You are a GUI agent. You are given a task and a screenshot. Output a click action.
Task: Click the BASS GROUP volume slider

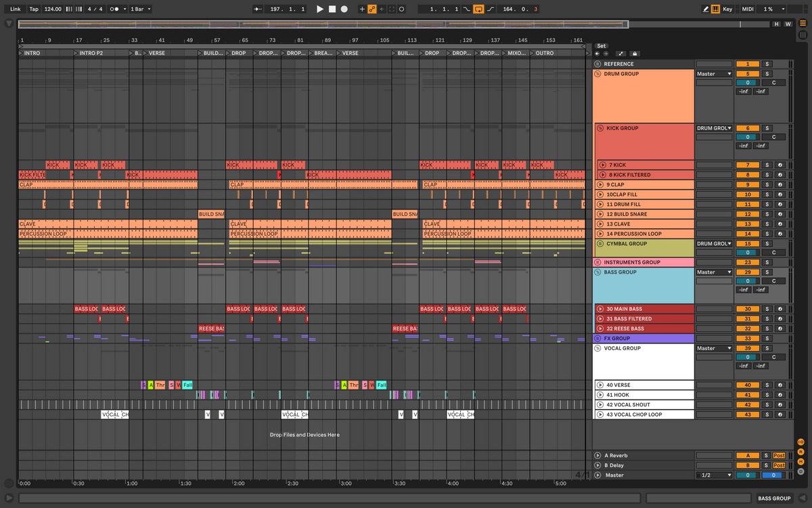pos(747,281)
